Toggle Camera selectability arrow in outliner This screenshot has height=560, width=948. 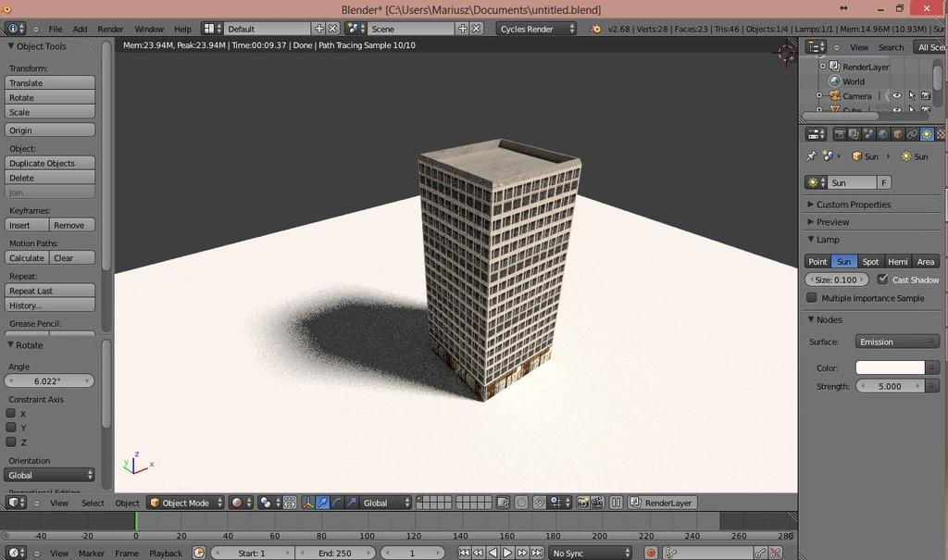[912, 95]
